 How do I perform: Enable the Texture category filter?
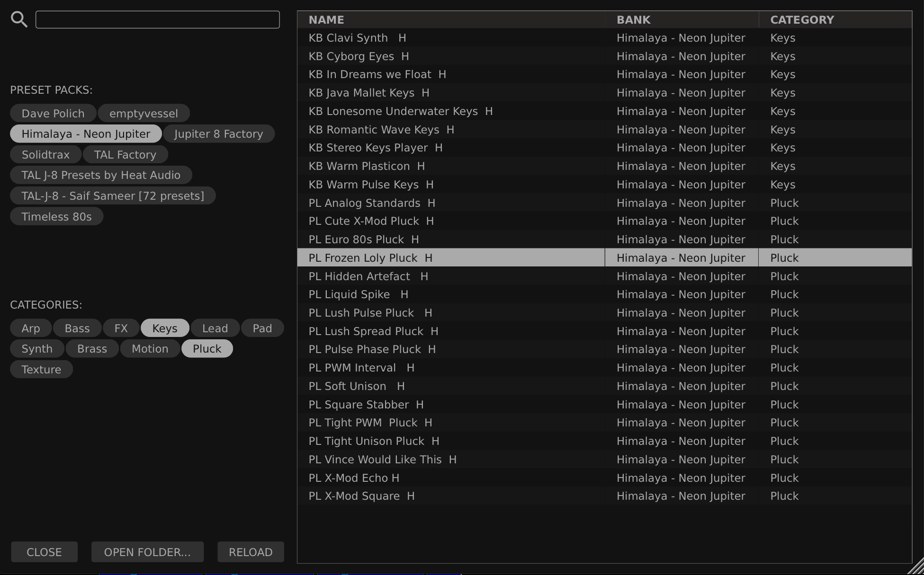pos(41,369)
